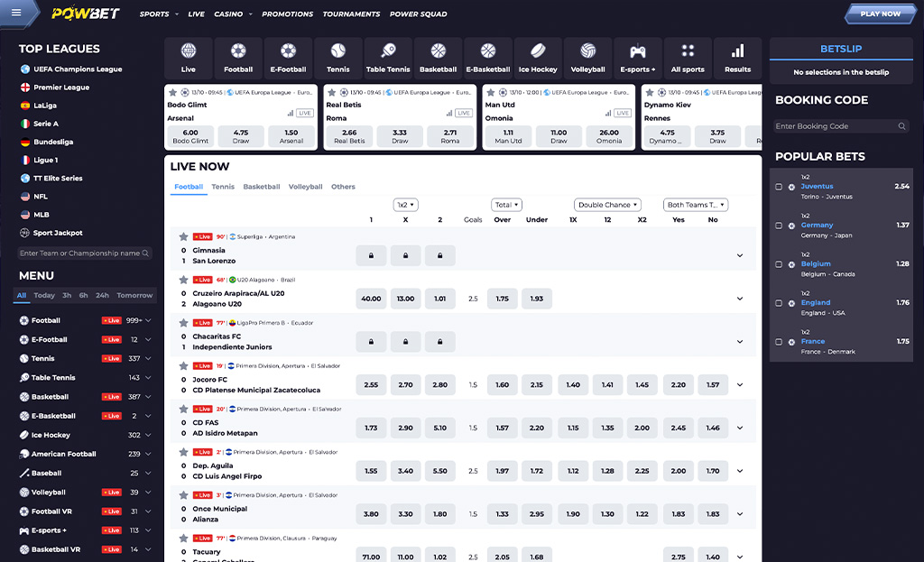Check the Juventus popular bet checkbox
Image resolution: width=924 pixels, height=562 pixels.
[779, 187]
